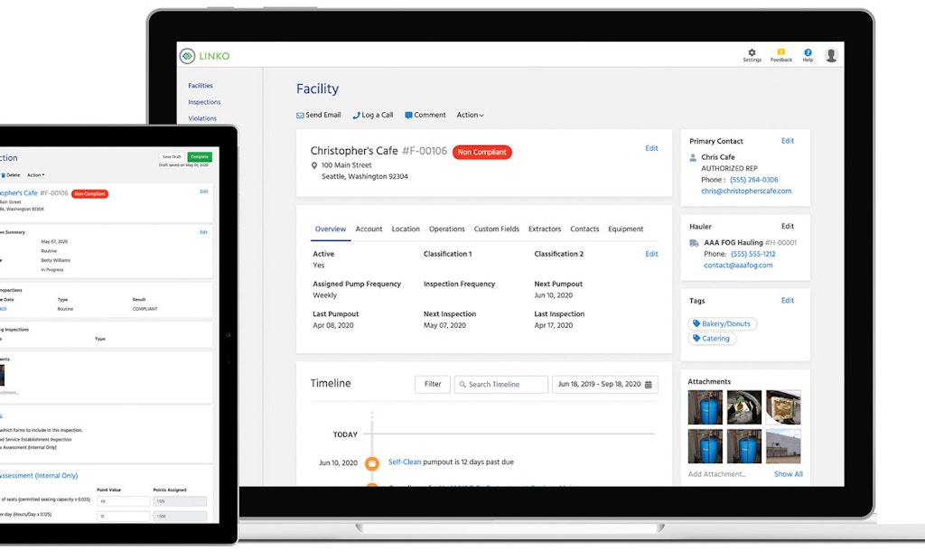The image size is (925, 560).
Task: Click phone number (555) 264-0306
Action: pyautogui.click(x=754, y=180)
